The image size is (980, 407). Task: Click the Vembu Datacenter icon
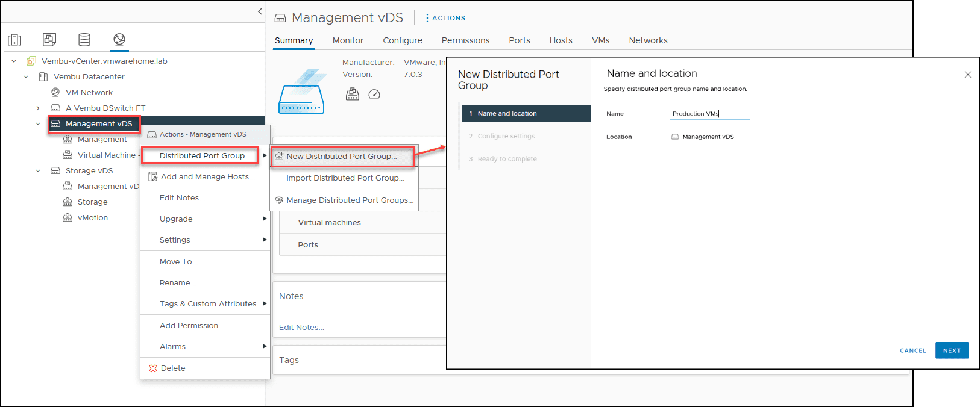(43, 76)
